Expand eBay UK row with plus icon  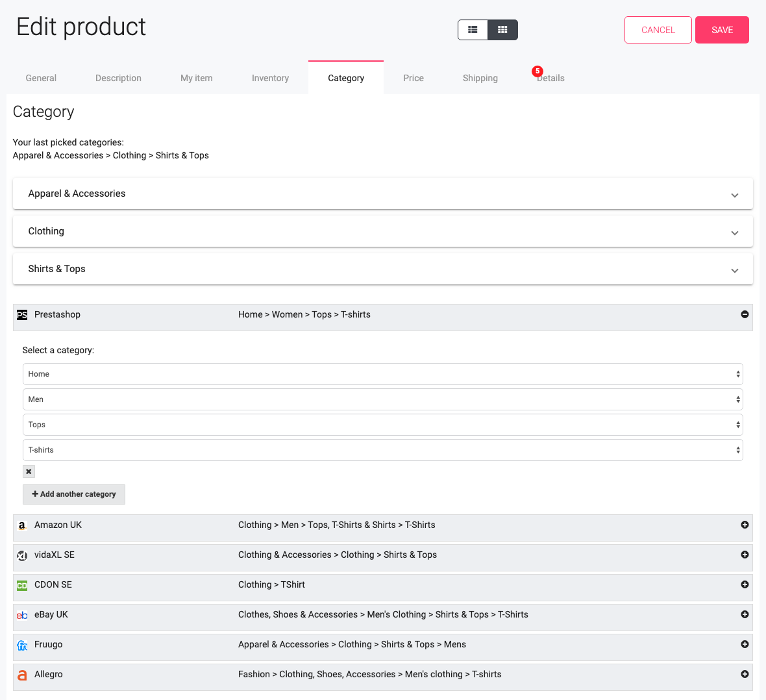click(745, 614)
